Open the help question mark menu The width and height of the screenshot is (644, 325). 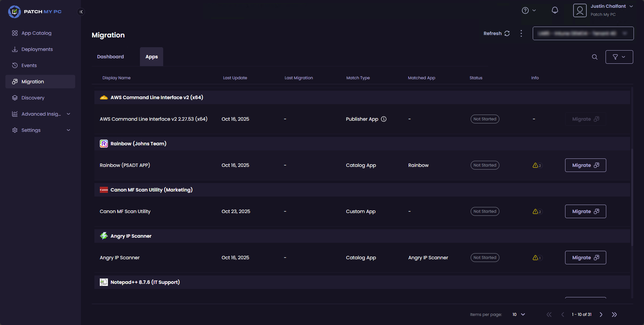pyautogui.click(x=525, y=10)
